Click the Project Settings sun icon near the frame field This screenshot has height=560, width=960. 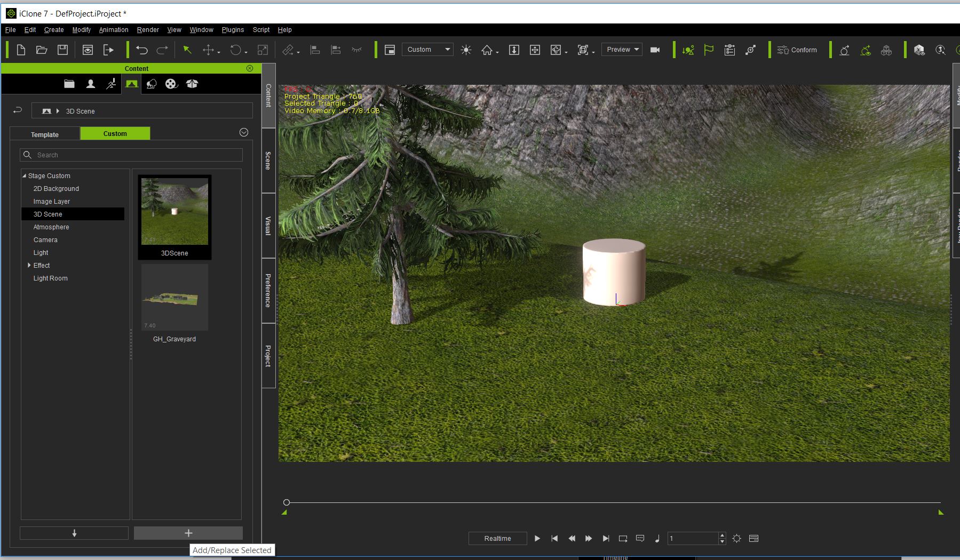pyautogui.click(x=737, y=539)
